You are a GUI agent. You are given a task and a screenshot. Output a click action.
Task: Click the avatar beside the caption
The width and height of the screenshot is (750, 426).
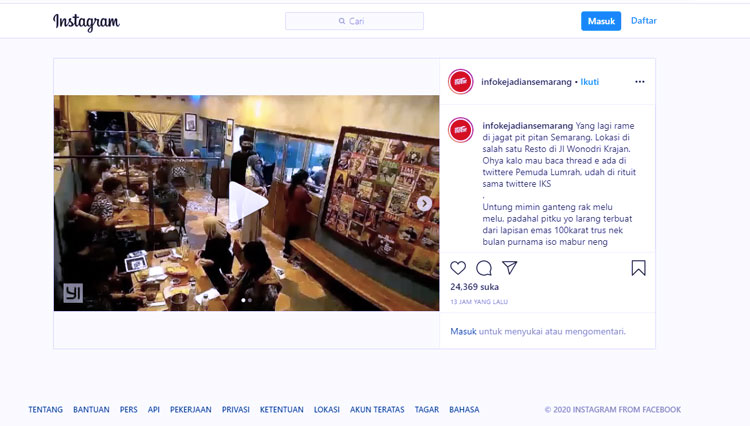click(x=461, y=130)
